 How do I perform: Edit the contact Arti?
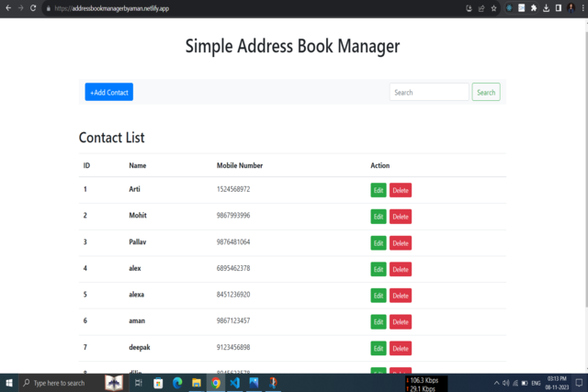pos(379,190)
